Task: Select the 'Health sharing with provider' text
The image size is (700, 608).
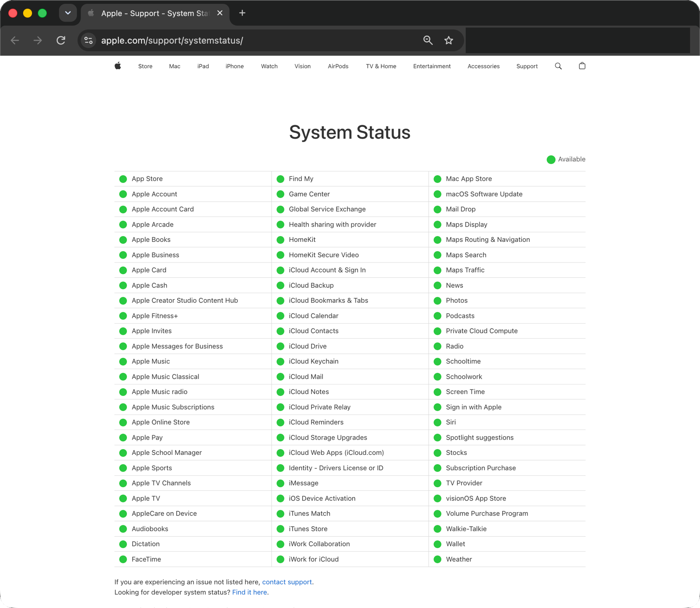Action: [x=332, y=225]
